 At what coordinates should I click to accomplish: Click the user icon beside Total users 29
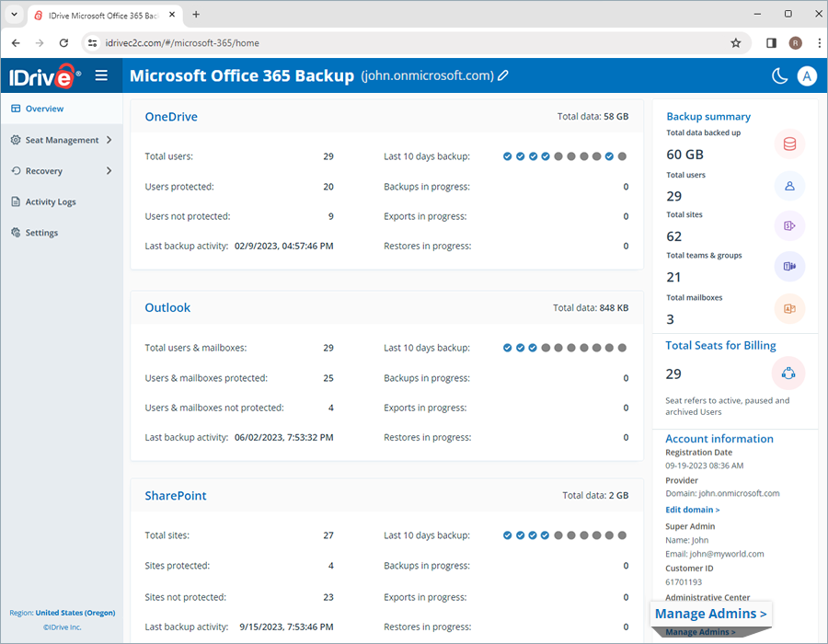tap(789, 186)
